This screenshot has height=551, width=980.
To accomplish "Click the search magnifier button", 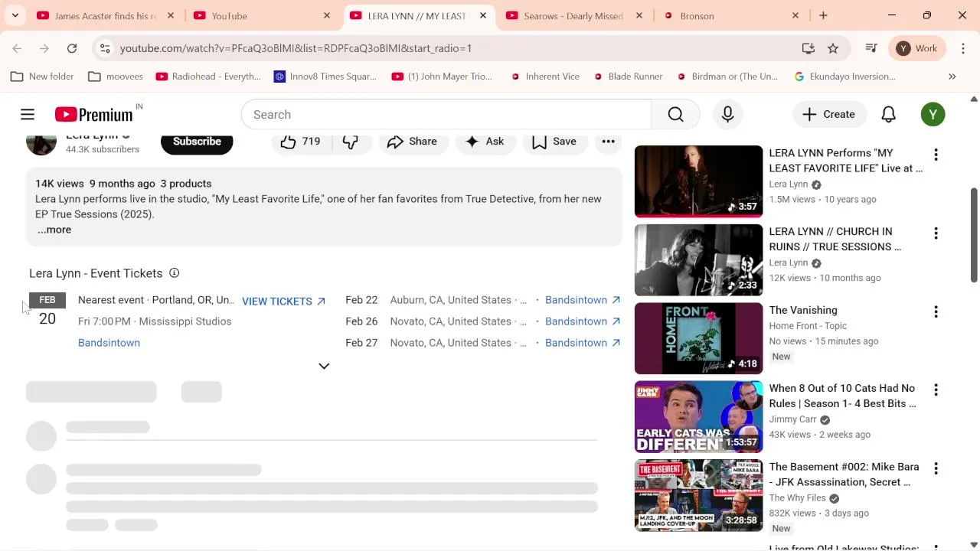I will (675, 114).
